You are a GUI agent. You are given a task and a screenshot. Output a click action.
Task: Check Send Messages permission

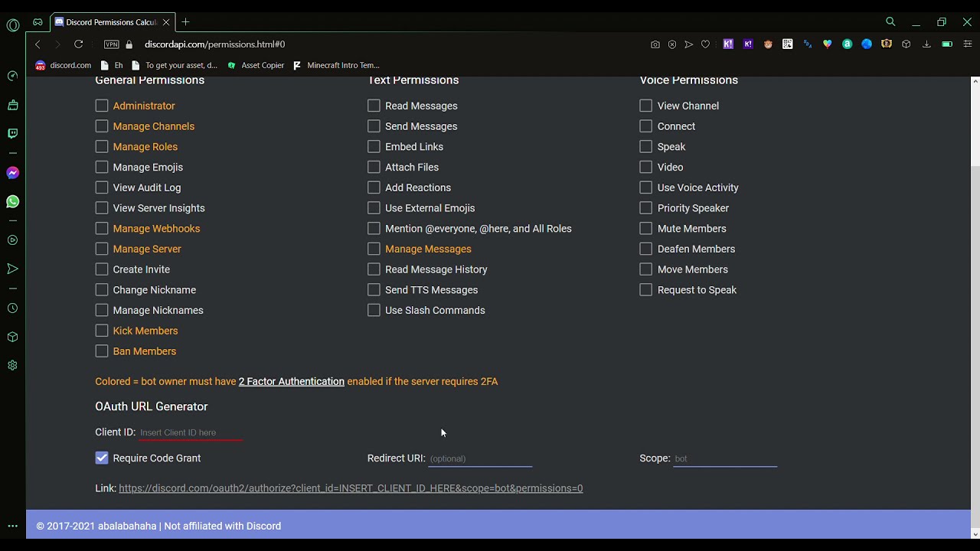(374, 126)
